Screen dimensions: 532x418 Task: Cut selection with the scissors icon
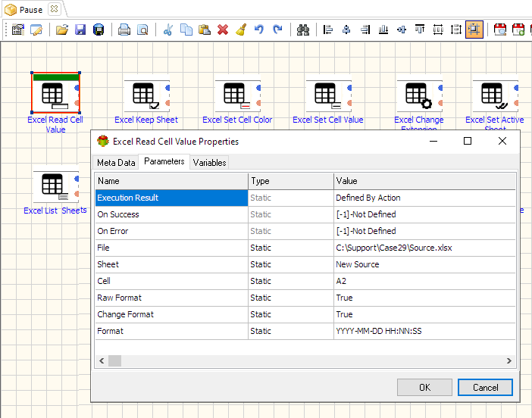pyautogui.click(x=168, y=30)
